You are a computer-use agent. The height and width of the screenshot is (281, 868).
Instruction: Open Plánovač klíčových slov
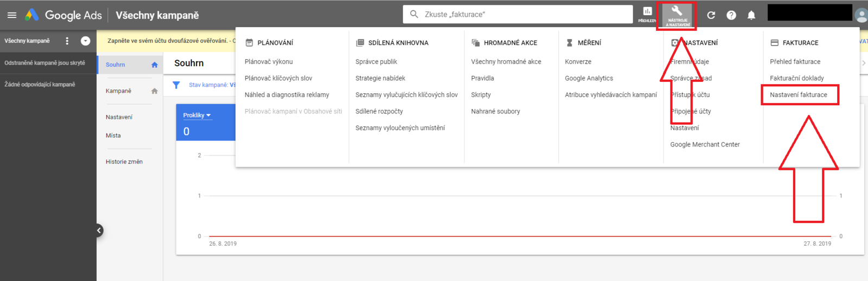pyautogui.click(x=278, y=78)
